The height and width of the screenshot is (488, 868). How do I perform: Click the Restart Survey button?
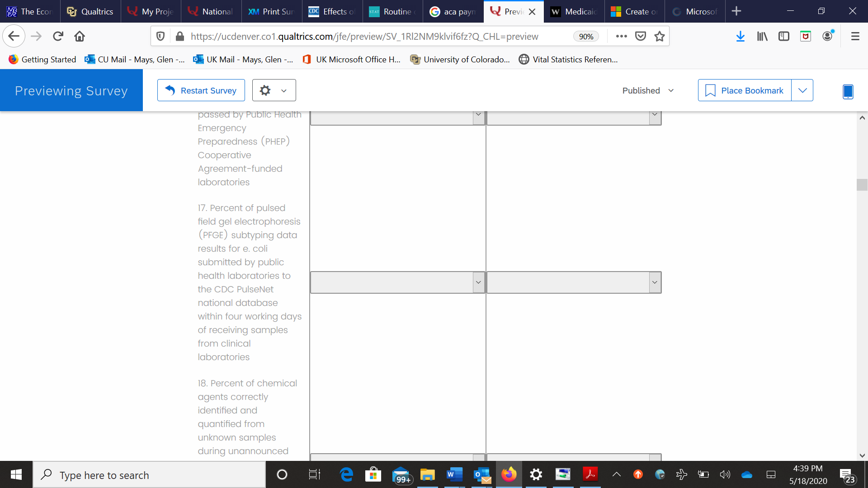201,90
